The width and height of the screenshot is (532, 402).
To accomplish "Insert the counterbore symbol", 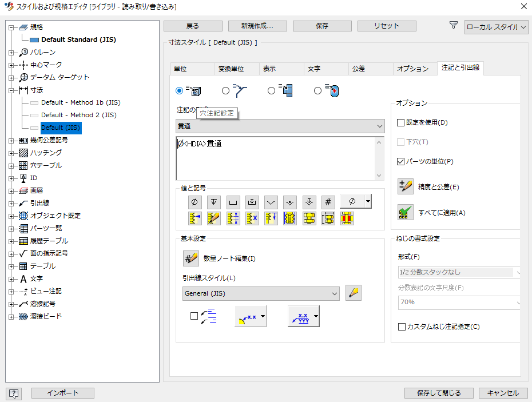I will [232, 202].
